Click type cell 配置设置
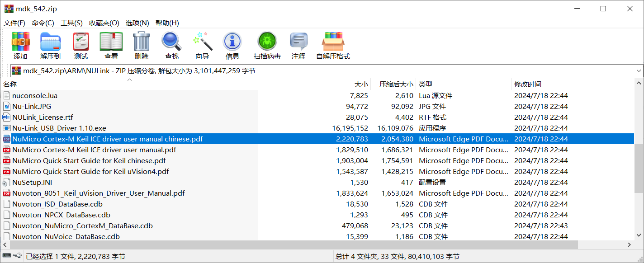This screenshot has height=263, width=644. pyautogui.click(x=432, y=182)
